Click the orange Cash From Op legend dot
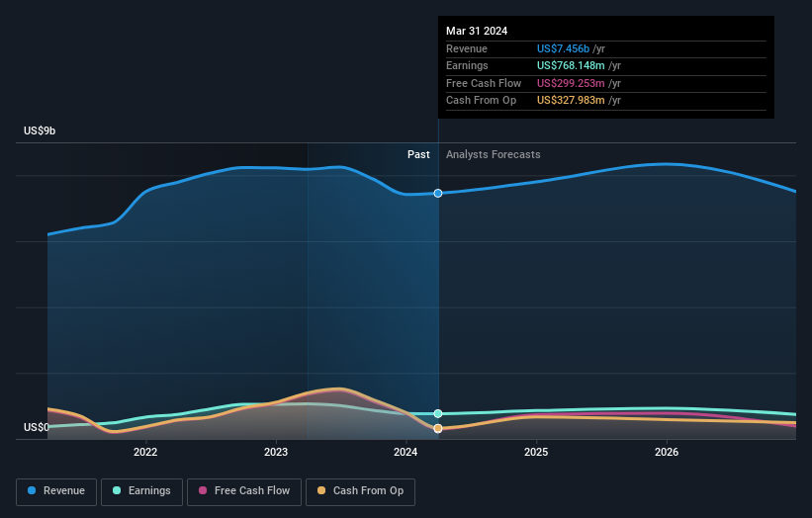The width and height of the screenshot is (812, 518). pos(321,490)
